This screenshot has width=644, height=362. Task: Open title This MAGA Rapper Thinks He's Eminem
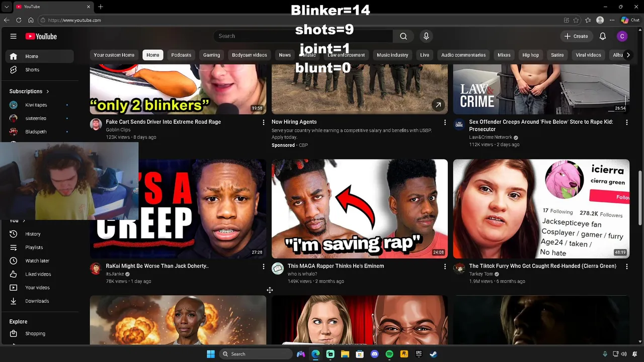336,266
